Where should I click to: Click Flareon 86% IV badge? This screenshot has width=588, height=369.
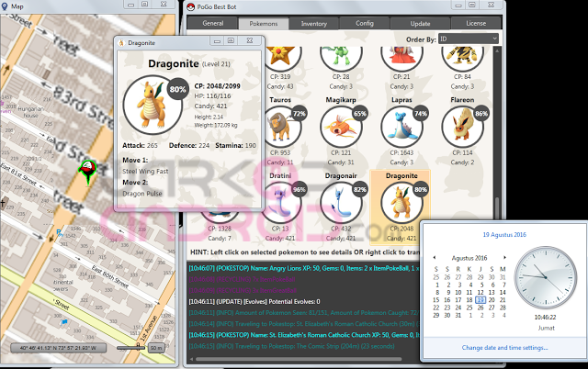click(x=481, y=114)
